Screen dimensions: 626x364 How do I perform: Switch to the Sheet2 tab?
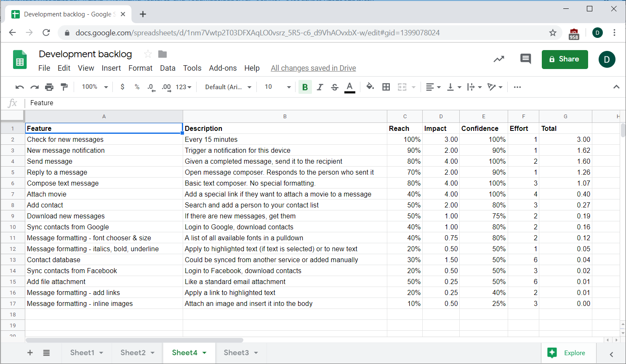click(133, 353)
